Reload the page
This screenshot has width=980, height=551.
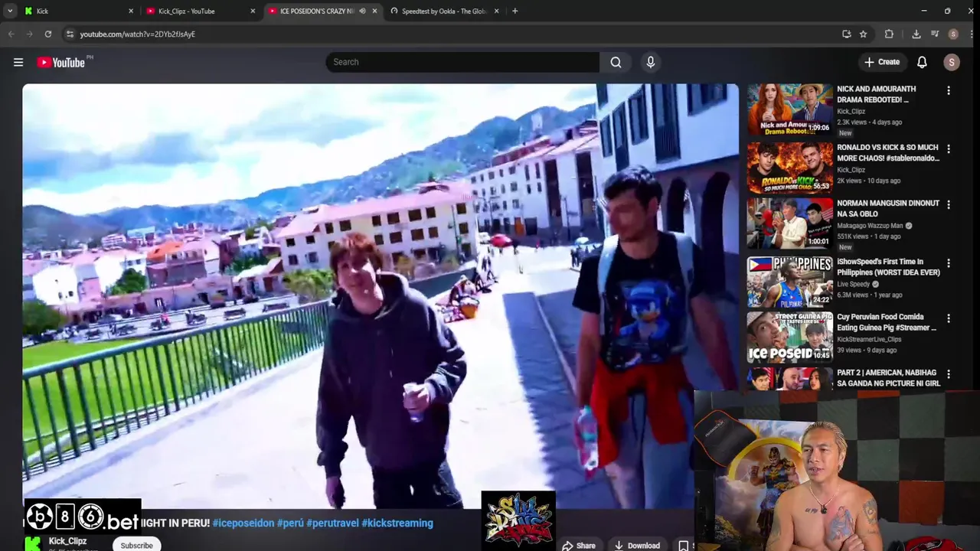click(47, 34)
